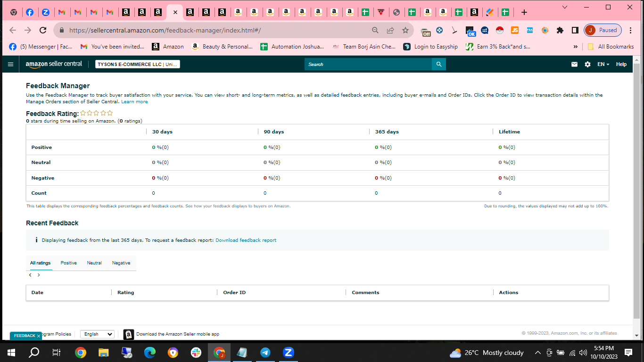Viewport: 644px width, 362px height.
Task: Select the Negative feedback tab
Action: click(x=121, y=263)
